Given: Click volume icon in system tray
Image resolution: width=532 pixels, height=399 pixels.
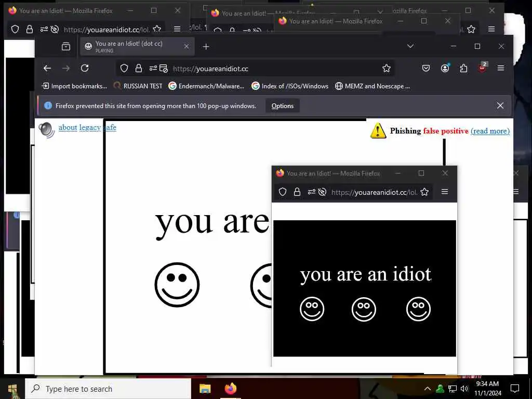Looking at the screenshot, I should [x=464, y=389].
